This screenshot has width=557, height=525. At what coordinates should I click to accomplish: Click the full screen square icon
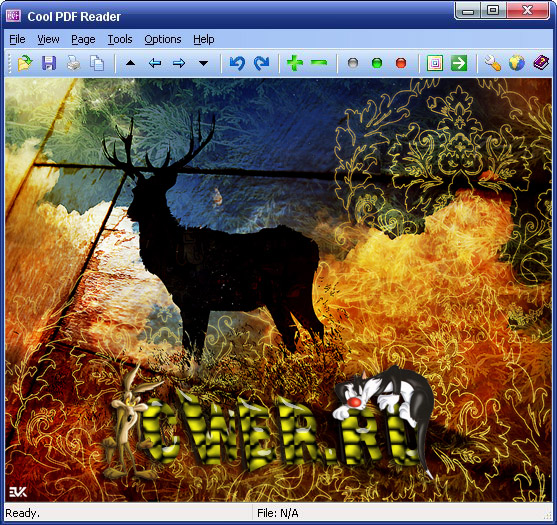[435, 64]
